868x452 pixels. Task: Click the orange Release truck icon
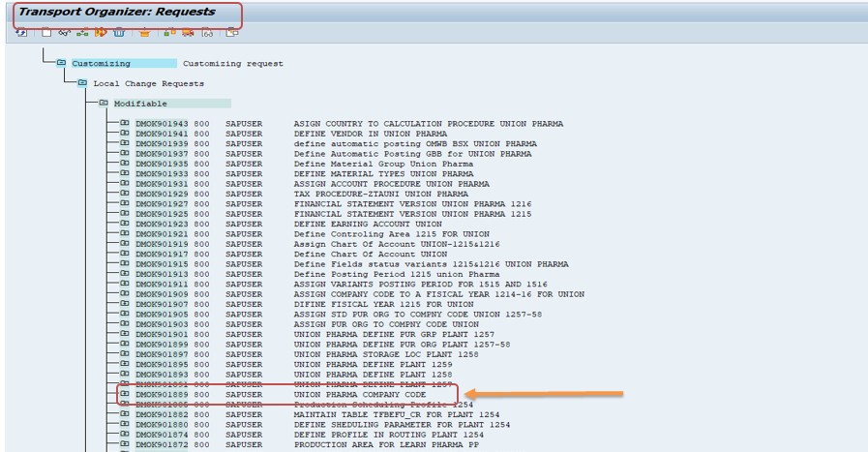pos(101,33)
